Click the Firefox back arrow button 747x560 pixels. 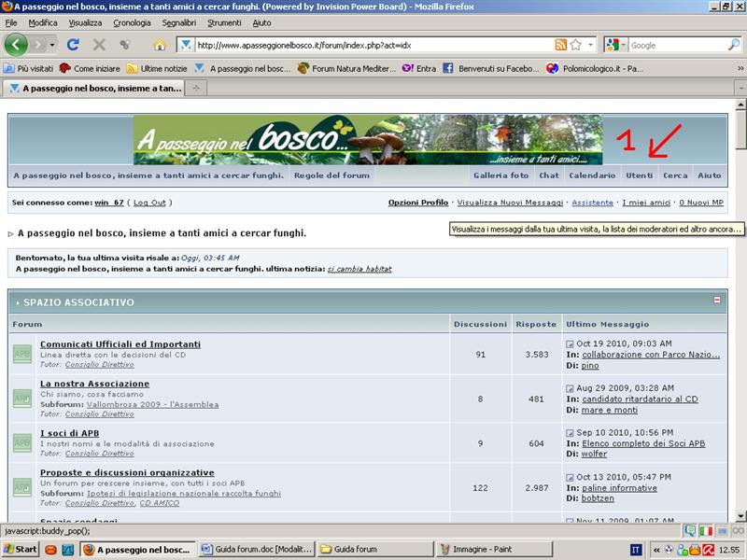pyautogui.click(x=16, y=45)
